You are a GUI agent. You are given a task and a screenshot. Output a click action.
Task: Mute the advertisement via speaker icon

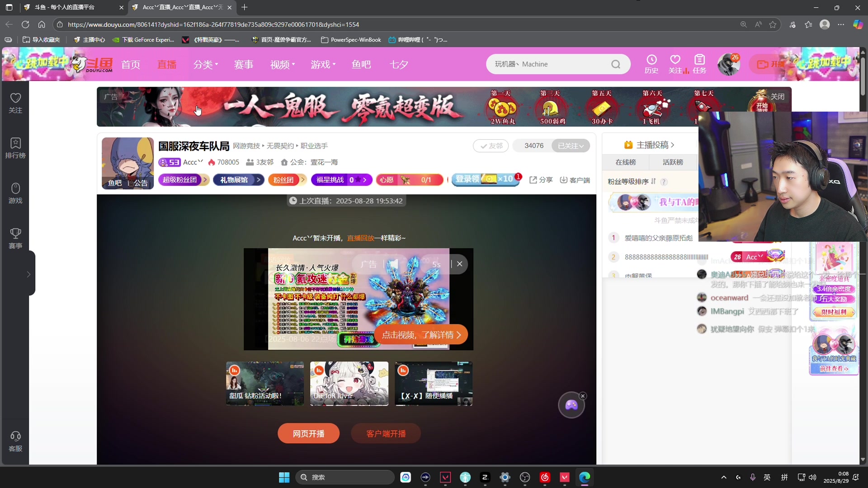395,264
